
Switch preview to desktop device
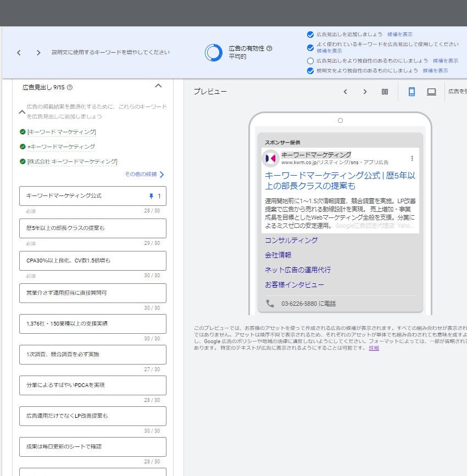(431, 92)
